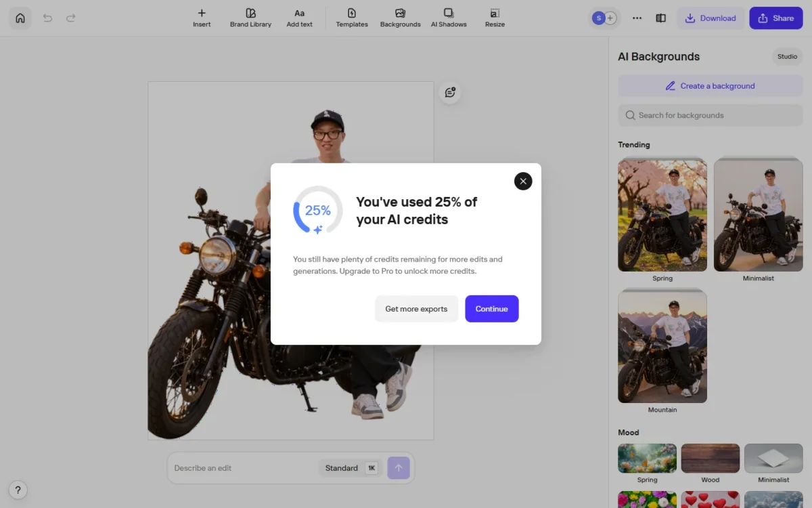The width and height of the screenshot is (812, 508).
Task: Click the Mood section heading
Action: point(629,432)
